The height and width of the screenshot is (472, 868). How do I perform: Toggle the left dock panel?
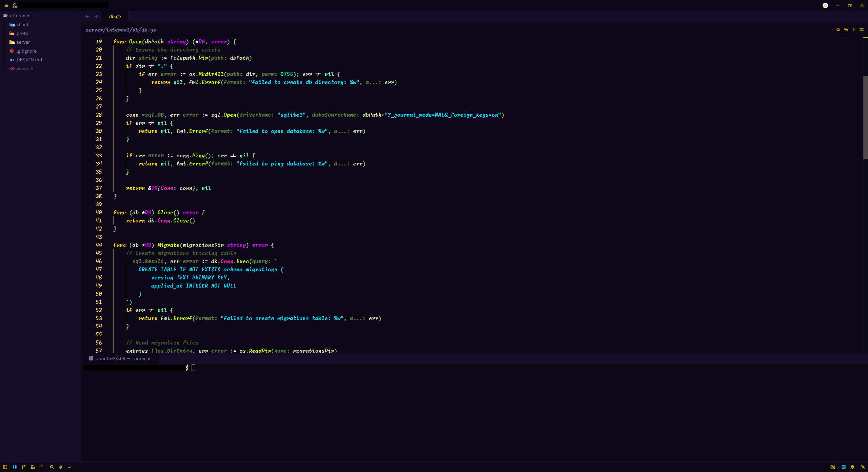5,467
